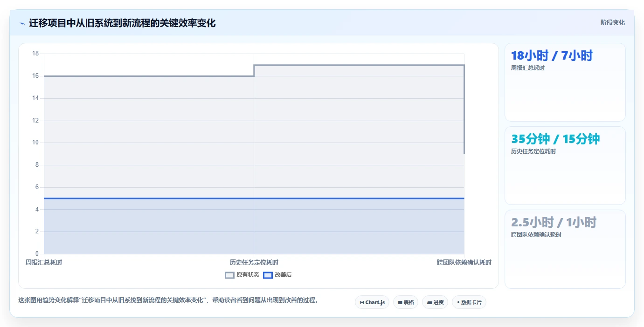
Task: Click the lightning icon beside the header title
Action: tap(22, 23)
